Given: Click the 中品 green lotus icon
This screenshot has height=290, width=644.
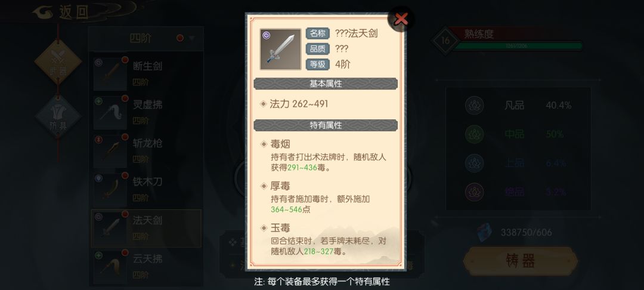Looking at the screenshot, I should 475,134.
